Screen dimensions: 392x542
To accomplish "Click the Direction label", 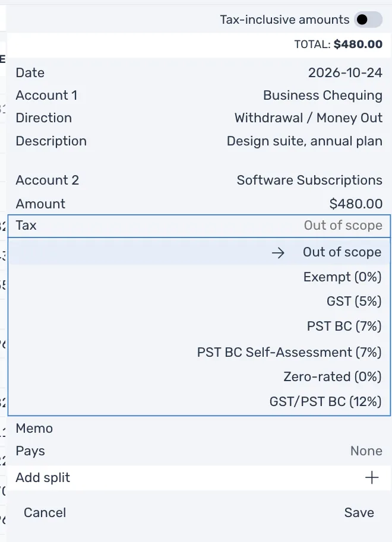I will [x=43, y=118].
